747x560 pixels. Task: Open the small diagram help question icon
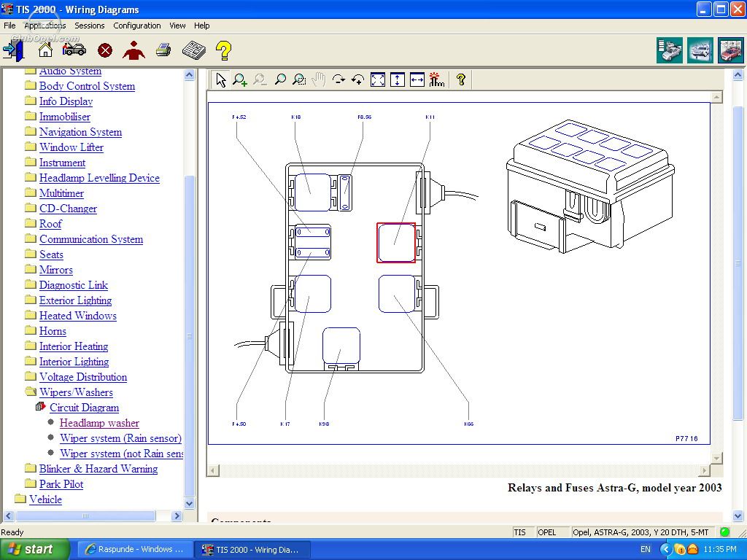click(461, 79)
